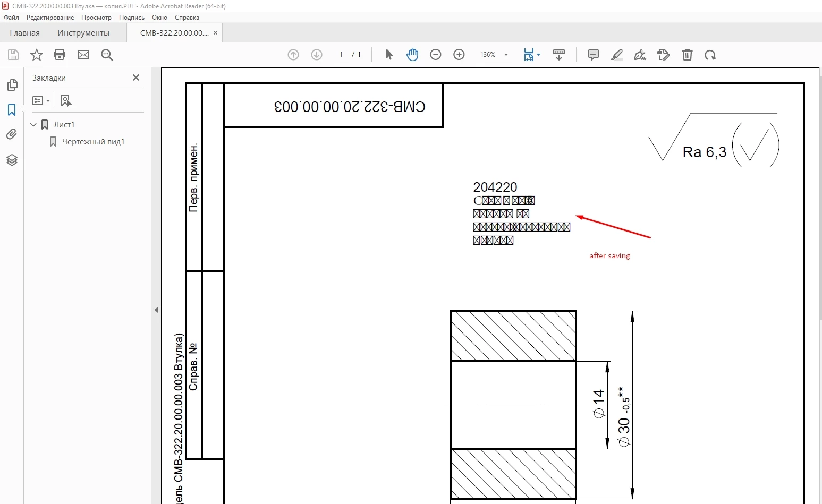Go to next page arrow
Image resolution: width=822 pixels, height=504 pixels.
click(317, 55)
